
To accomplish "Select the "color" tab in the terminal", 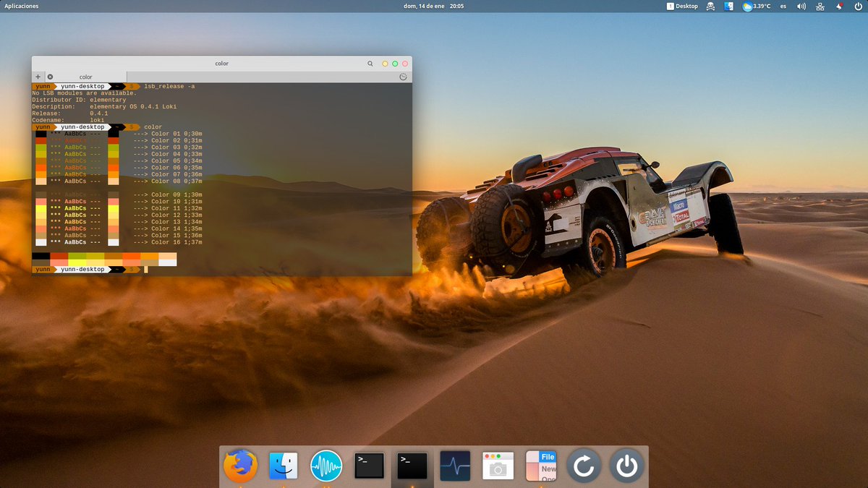I will [x=86, y=77].
